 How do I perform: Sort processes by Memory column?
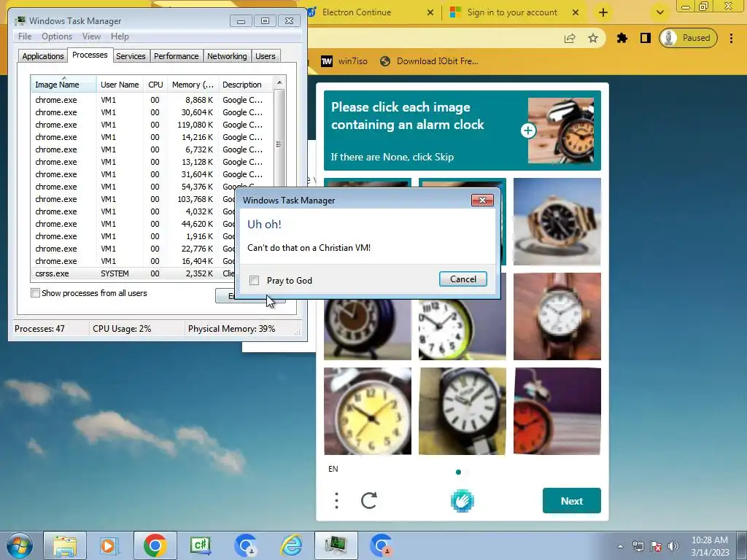click(x=193, y=85)
